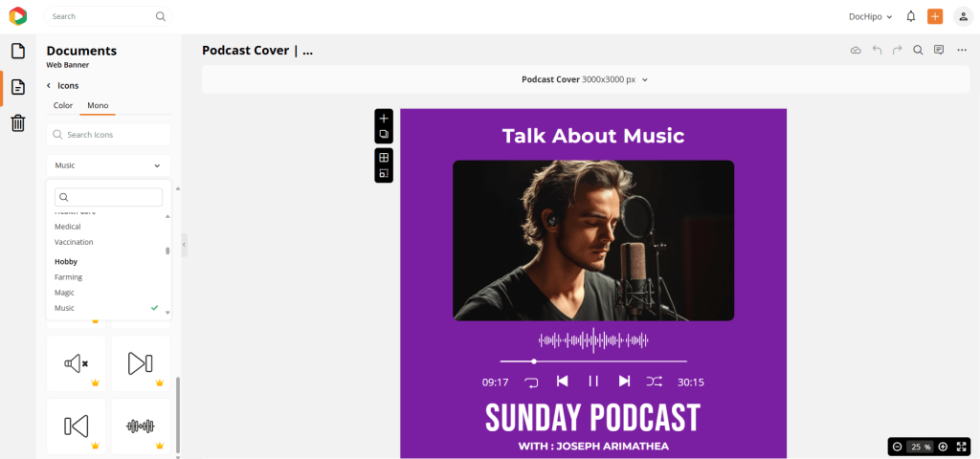Open the comments icon in toolbar
Image resolution: width=980 pixels, height=459 pixels.
(939, 51)
